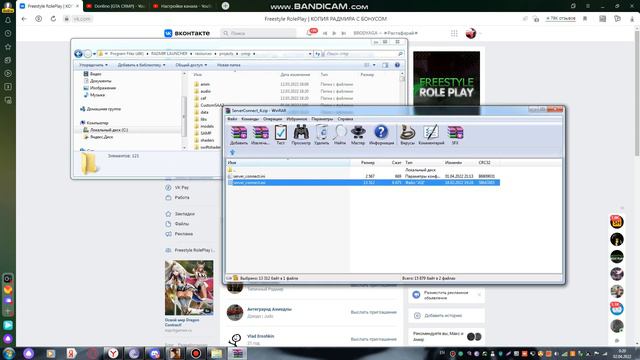Click the Windows Start button on taskbar
The image size is (640, 360).
pos(9,353)
